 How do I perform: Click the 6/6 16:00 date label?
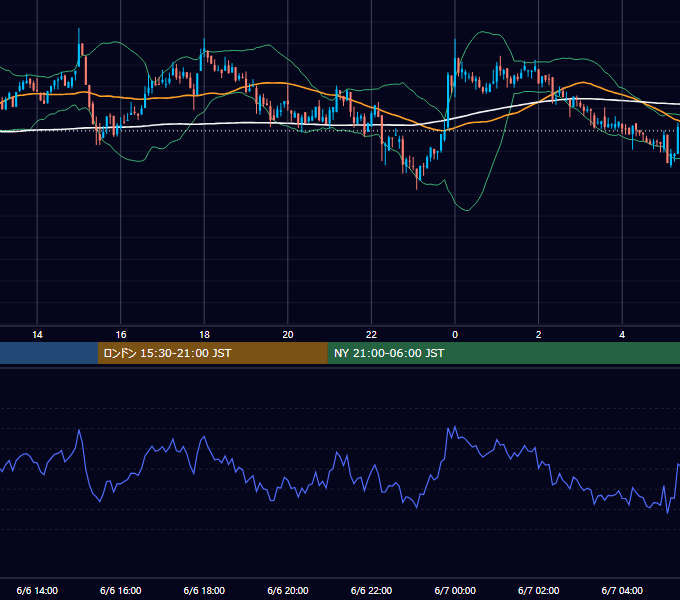[121, 590]
